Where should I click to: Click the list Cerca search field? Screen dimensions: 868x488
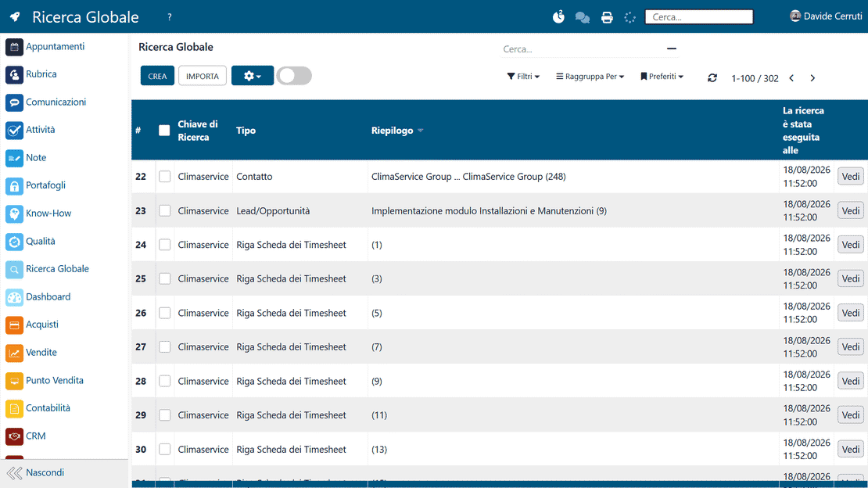581,49
